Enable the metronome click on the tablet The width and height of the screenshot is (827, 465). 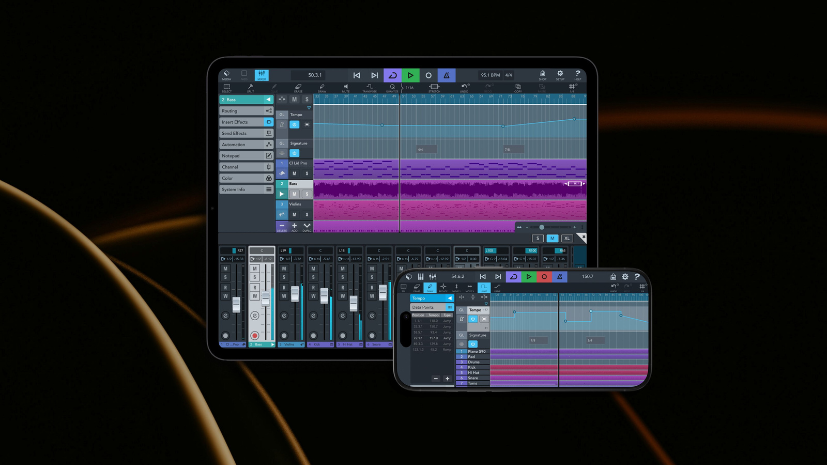click(446, 75)
